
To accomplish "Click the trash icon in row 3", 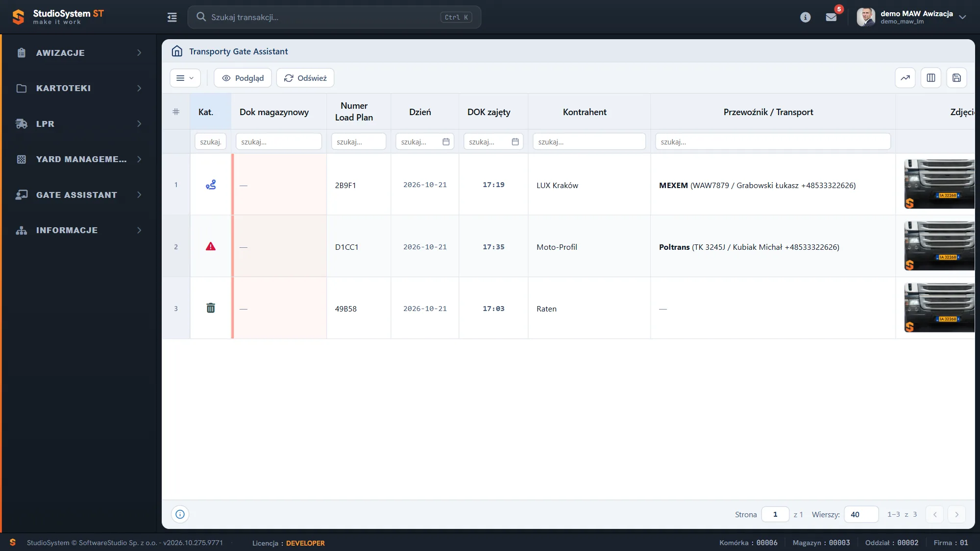I will click(211, 308).
